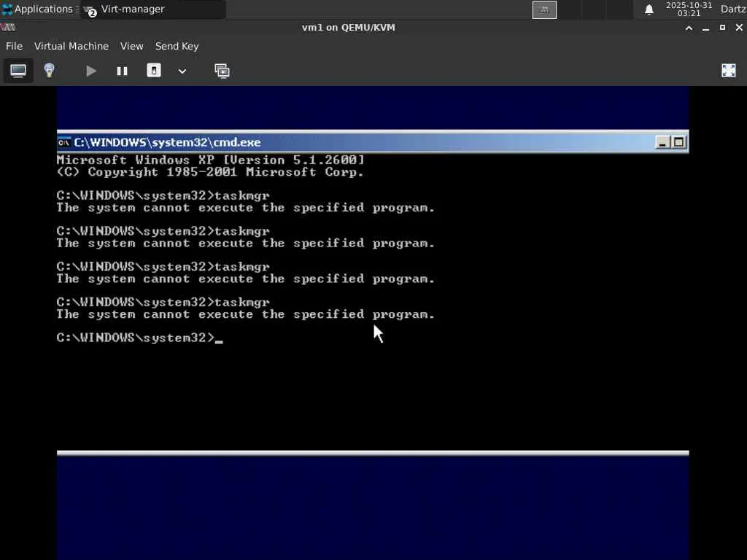Image resolution: width=747 pixels, height=560 pixels.
Task: Click the C:\WINDOWS\system32\cmd.exe title text
Action: tap(167, 142)
